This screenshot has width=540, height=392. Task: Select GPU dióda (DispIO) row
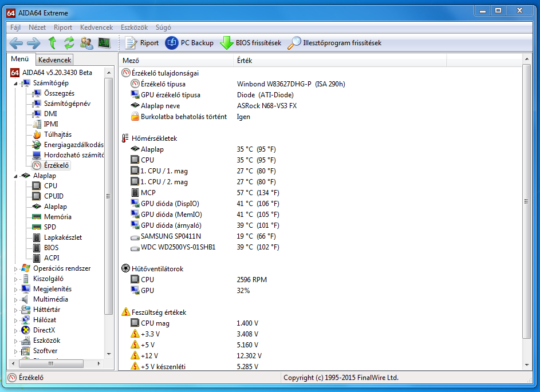(x=205, y=204)
